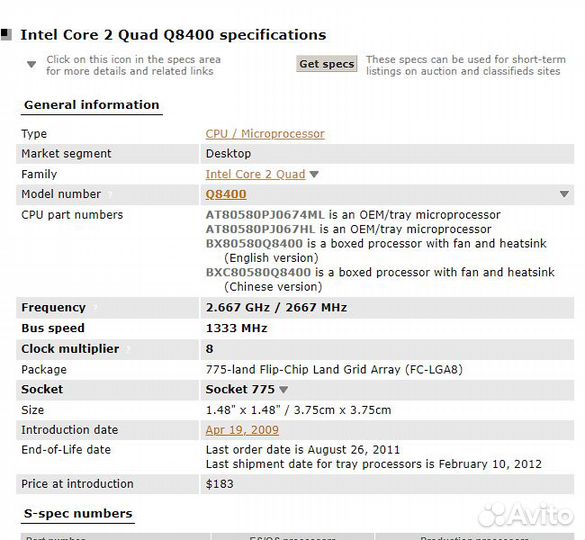Click the package value 775-land Flip-Chip Land Grid Array
This screenshot has width=585, height=540.
pyautogui.click(x=334, y=369)
